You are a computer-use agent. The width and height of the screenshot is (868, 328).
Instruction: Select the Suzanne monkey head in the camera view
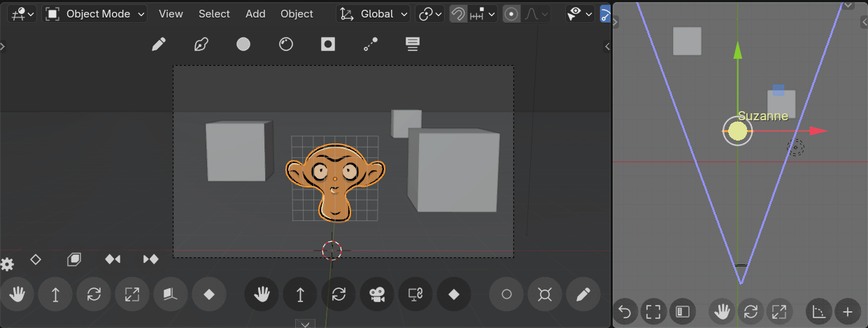click(x=335, y=183)
